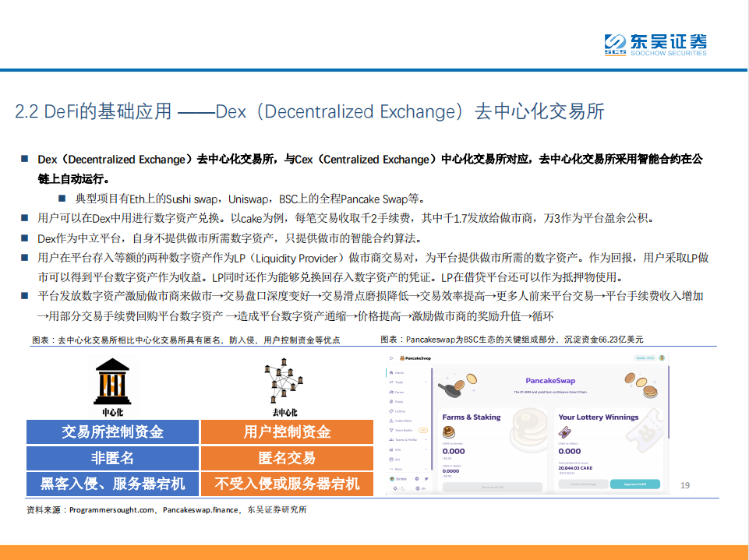Image resolution: width=749 pixels, height=560 pixels.
Task: Open the EN language selector
Action: coord(419,488)
